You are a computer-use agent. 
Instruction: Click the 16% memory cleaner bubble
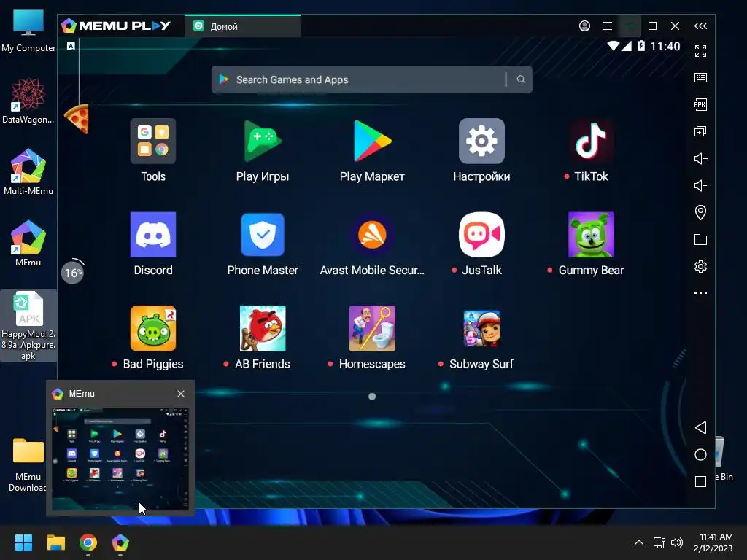(72, 273)
